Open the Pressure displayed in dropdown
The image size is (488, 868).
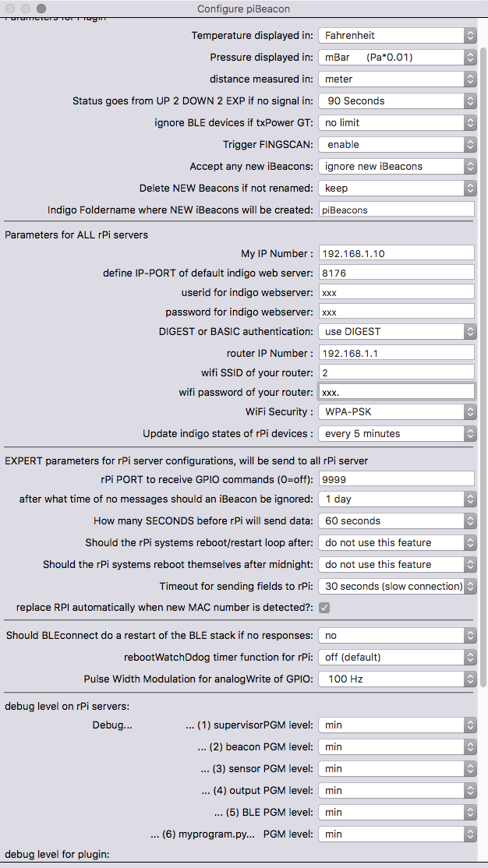click(397, 57)
